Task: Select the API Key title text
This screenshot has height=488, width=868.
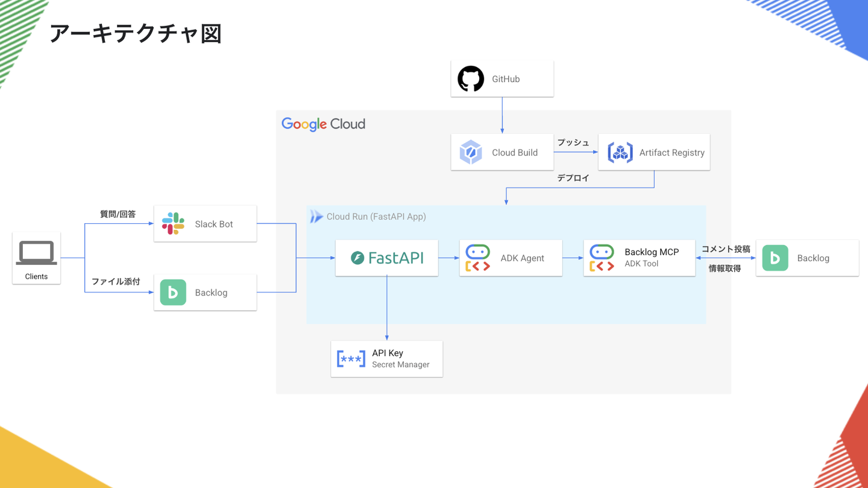Action: [x=388, y=353]
